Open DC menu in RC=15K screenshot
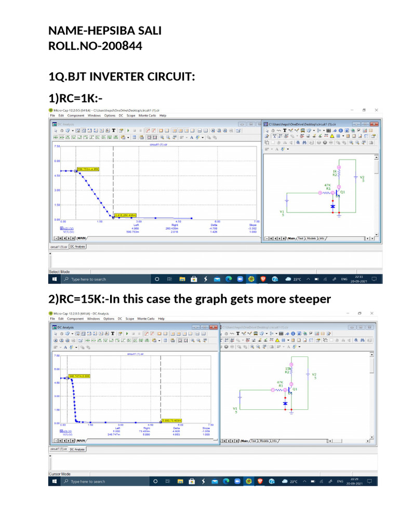Image resolution: width=399 pixels, height=532 pixels. coord(120,318)
